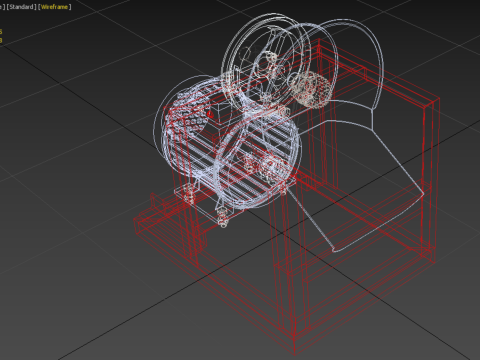
Task: Open the Wireframe shading label menu
Action: [x=54, y=7]
